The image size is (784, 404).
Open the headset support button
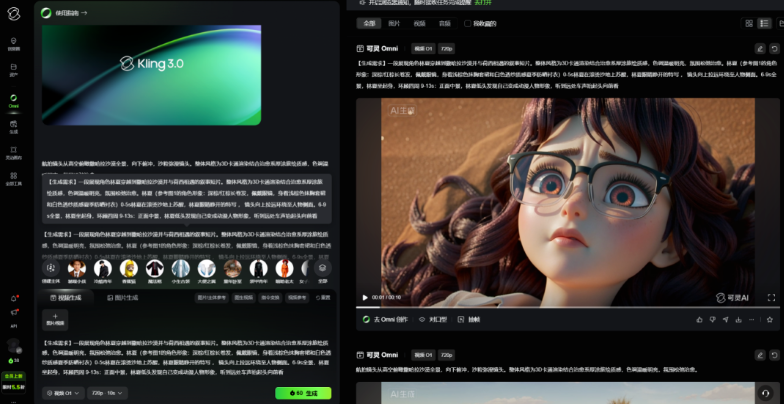click(x=765, y=392)
